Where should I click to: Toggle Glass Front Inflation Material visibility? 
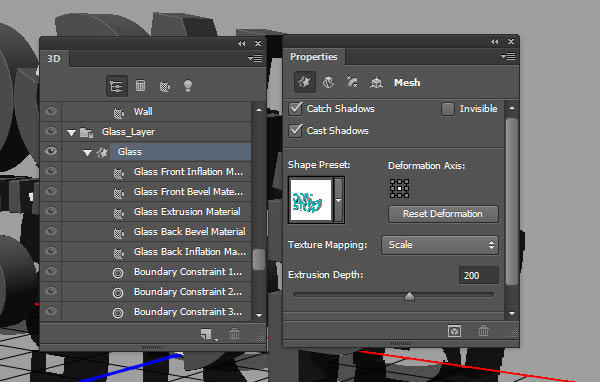click(51, 171)
